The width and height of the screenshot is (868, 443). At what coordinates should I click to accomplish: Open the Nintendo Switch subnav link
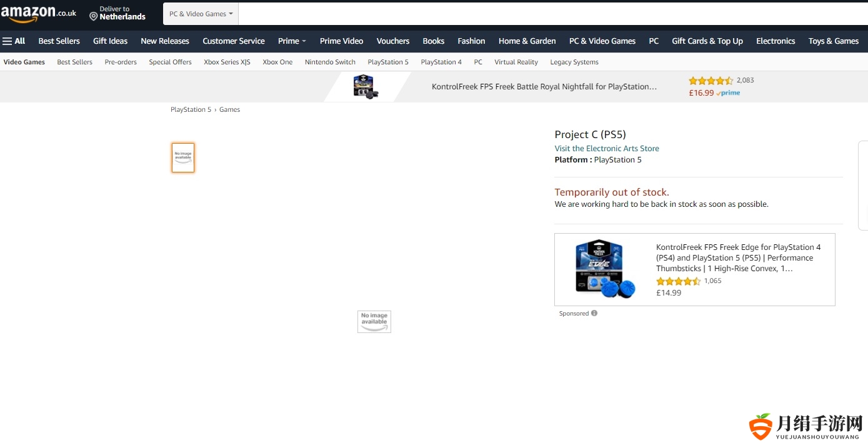(330, 62)
